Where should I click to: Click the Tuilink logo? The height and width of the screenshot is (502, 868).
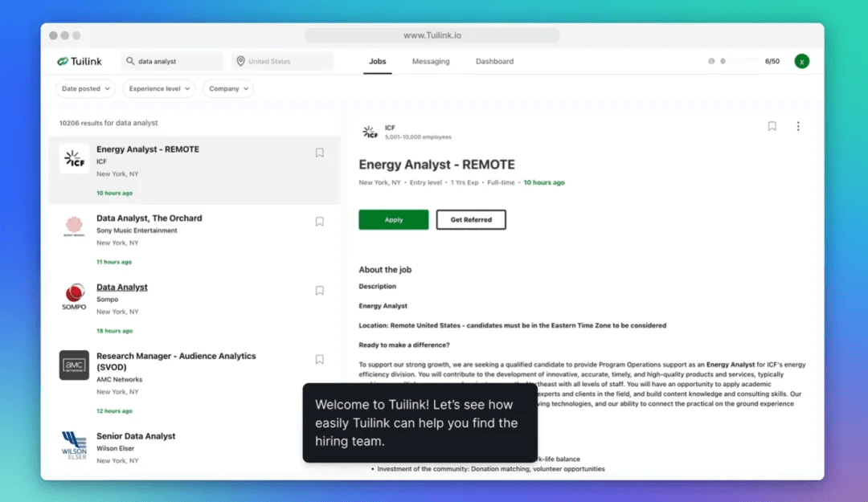tap(79, 61)
